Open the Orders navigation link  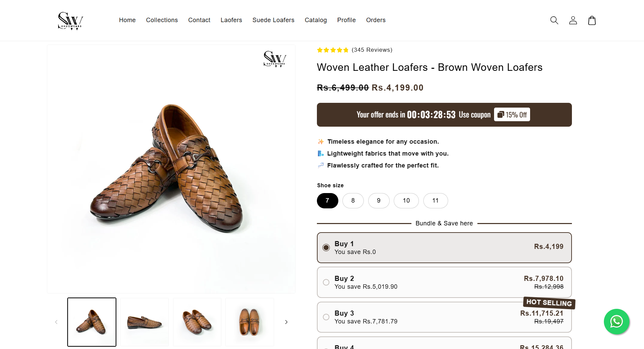coord(376,20)
